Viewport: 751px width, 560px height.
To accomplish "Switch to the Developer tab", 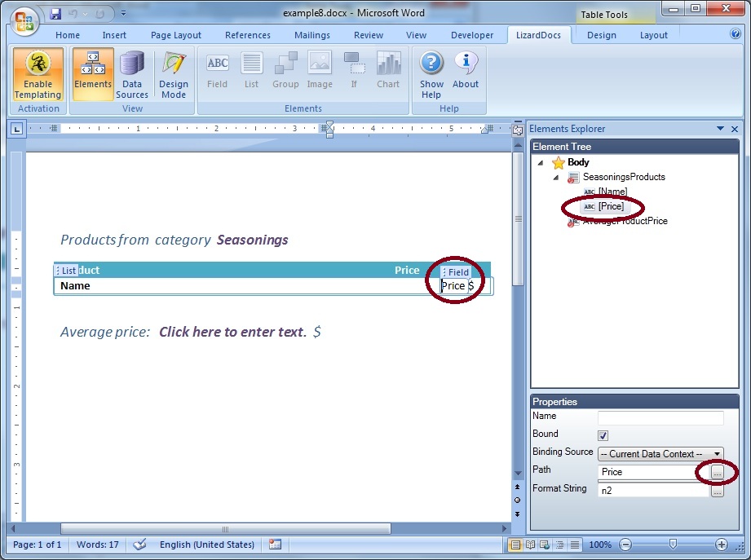I will pos(472,35).
